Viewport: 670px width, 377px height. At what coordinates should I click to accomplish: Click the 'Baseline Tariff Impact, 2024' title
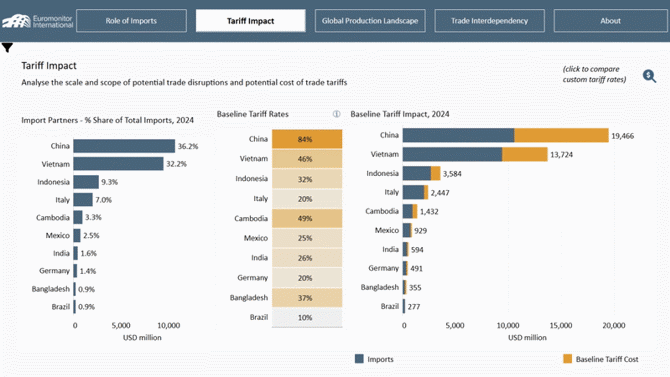click(x=400, y=114)
